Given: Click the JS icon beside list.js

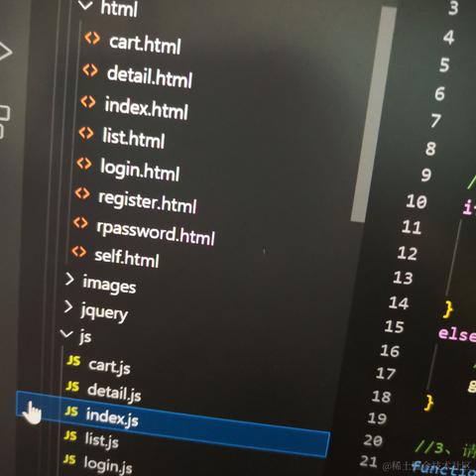Looking at the screenshot, I should click(x=70, y=435).
